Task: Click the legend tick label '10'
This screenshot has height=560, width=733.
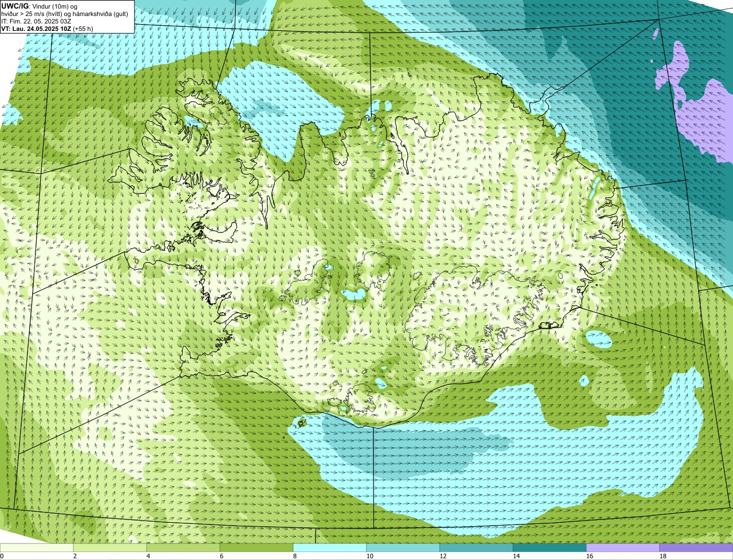Action: [370, 556]
